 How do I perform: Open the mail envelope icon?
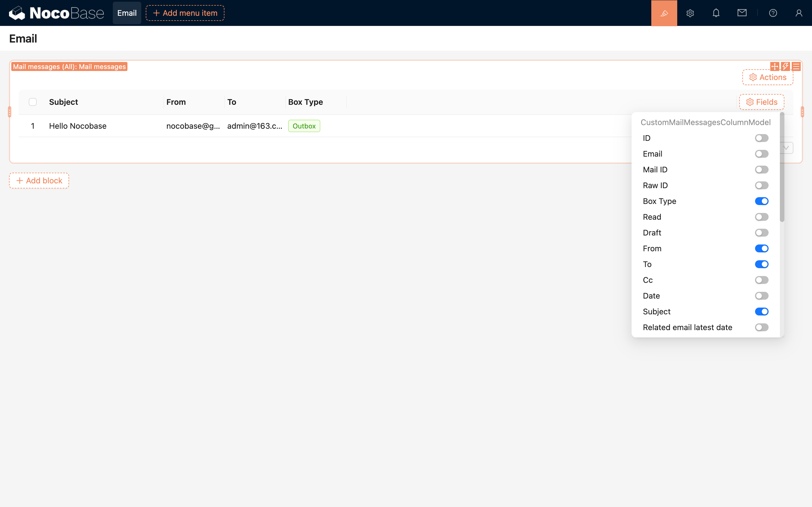[x=742, y=13]
